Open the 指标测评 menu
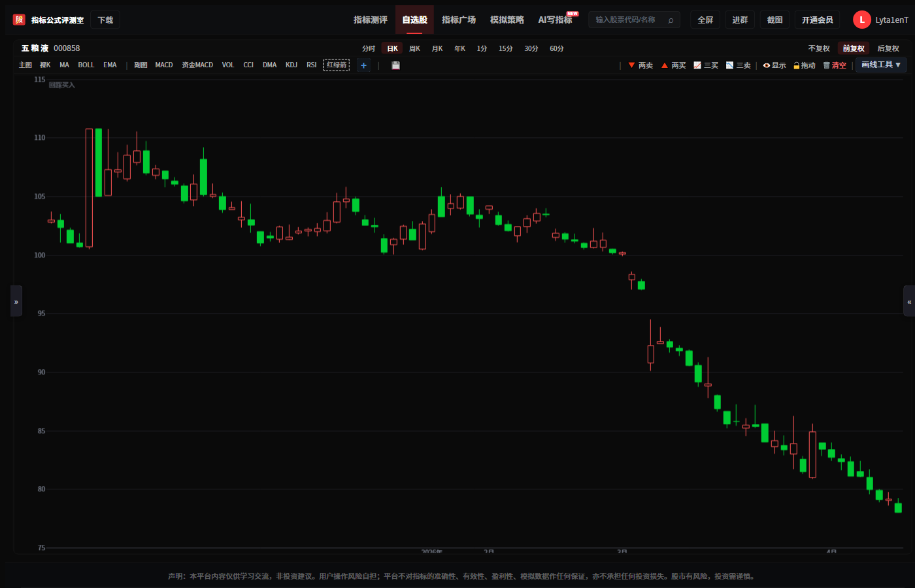Screen dimensions: 915x588 click(x=371, y=20)
